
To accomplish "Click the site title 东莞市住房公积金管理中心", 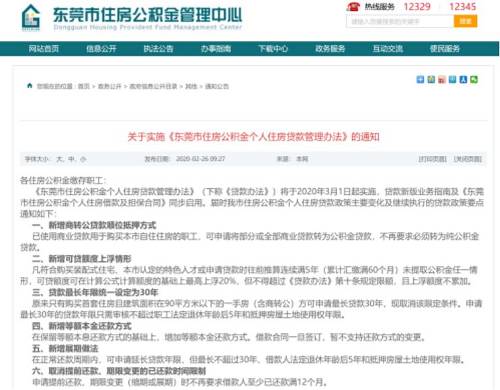I will (148, 14).
